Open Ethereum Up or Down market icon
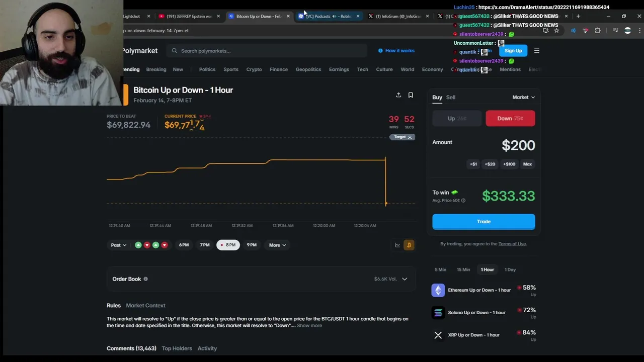The image size is (644, 362). 438,290
